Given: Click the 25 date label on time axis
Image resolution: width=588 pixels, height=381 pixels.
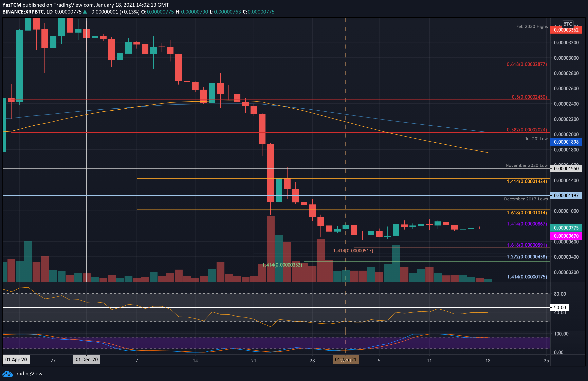Looking at the screenshot, I should coord(547,361).
